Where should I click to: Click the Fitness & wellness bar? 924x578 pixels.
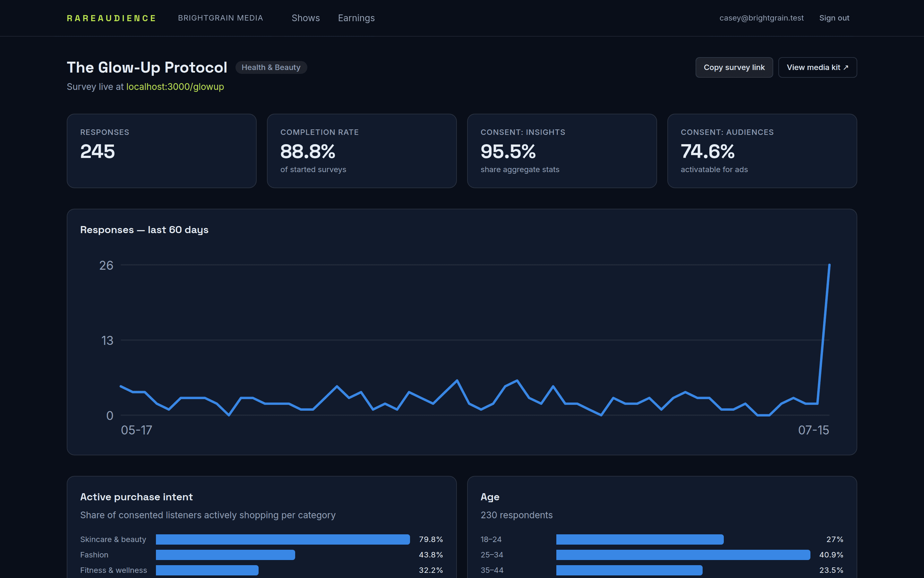click(x=207, y=570)
